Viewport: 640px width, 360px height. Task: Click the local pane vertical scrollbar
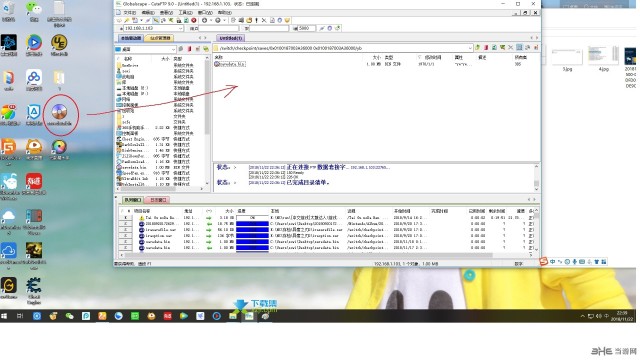(207, 121)
